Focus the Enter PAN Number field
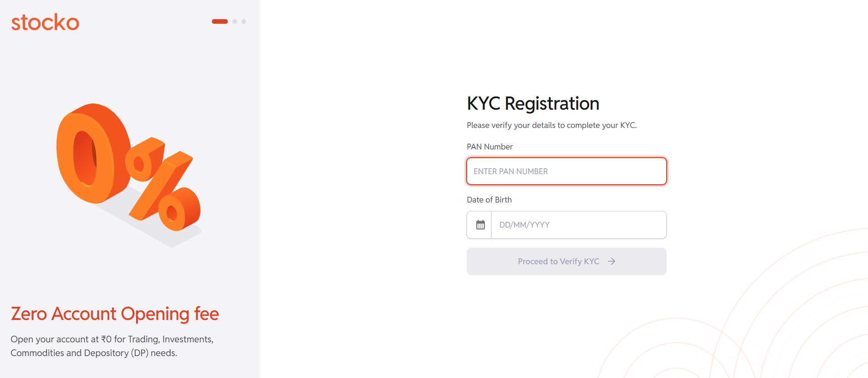The width and height of the screenshot is (868, 378). pyautogui.click(x=566, y=171)
